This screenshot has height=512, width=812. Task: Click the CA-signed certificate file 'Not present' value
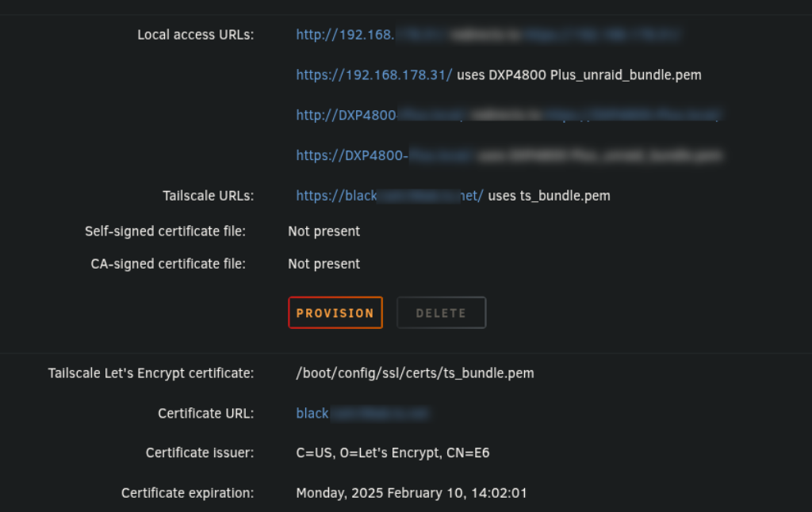[x=324, y=264]
